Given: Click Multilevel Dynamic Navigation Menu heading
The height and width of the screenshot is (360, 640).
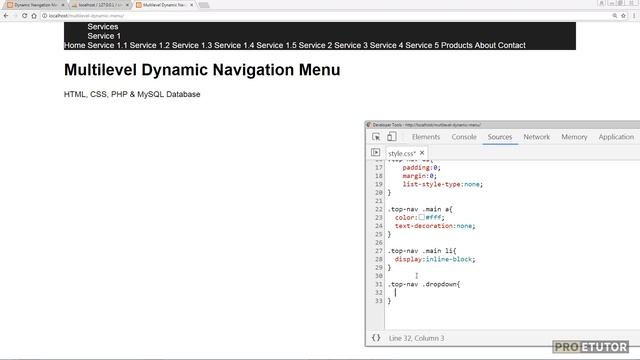Looking at the screenshot, I should 202,70.
